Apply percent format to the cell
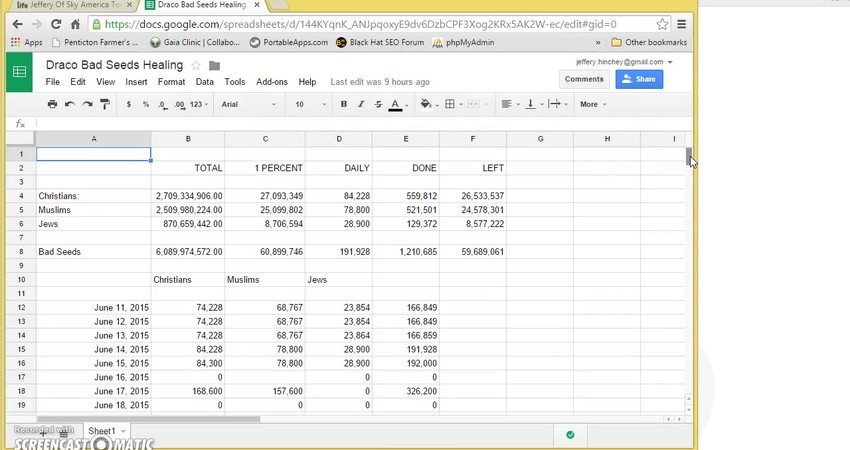The image size is (850, 450). [146, 104]
